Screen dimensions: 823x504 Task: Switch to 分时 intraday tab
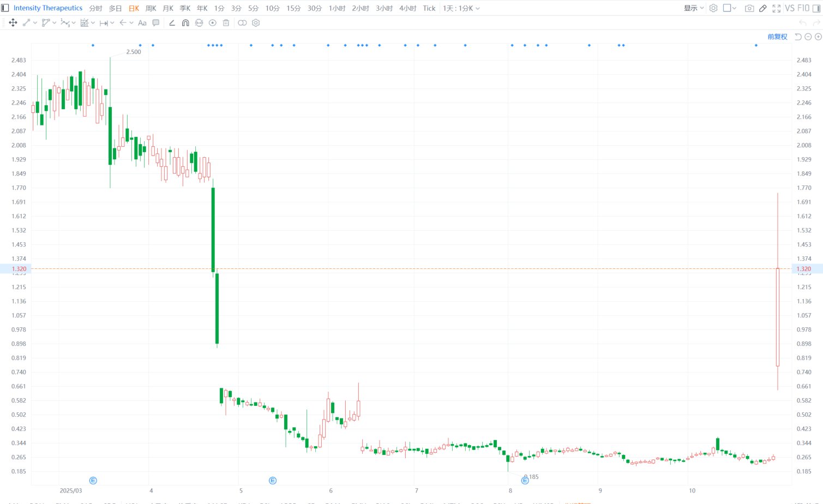(x=95, y=8)
